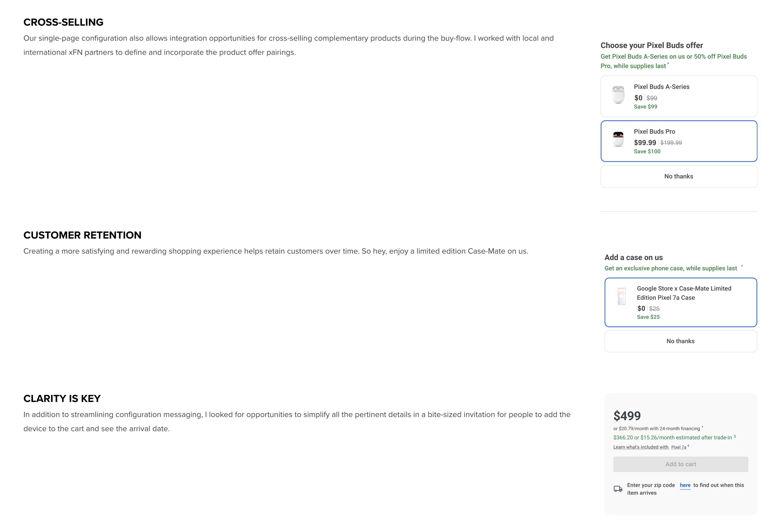Decline the free case with No thanks

pyautogui.click(x=681, y=341)
